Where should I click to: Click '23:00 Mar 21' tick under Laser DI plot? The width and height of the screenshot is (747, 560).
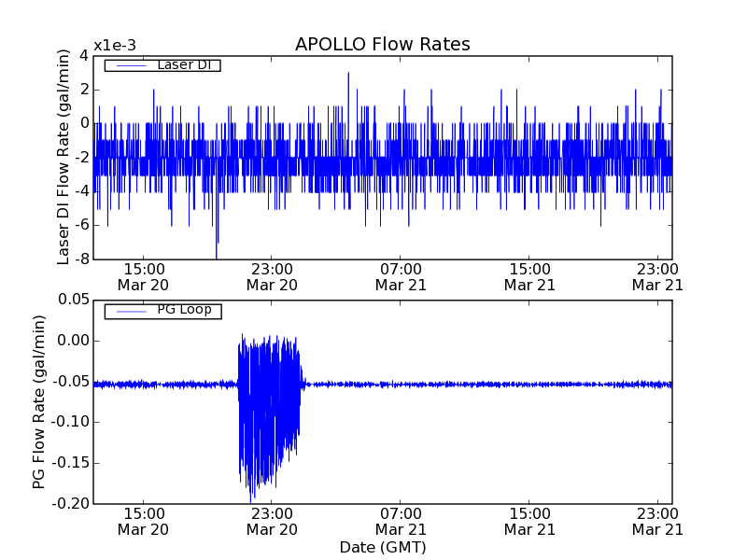tap(658, 277)
